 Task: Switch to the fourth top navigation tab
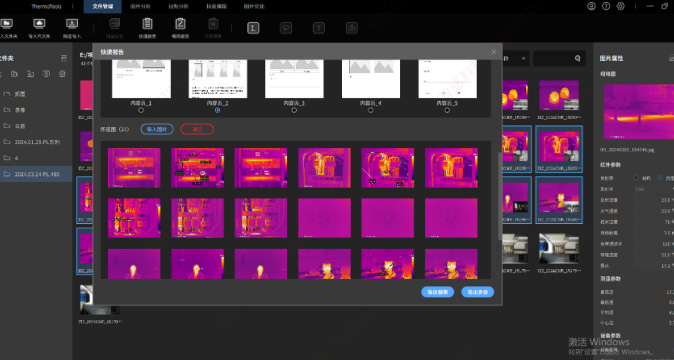click(x=216, y=6)
